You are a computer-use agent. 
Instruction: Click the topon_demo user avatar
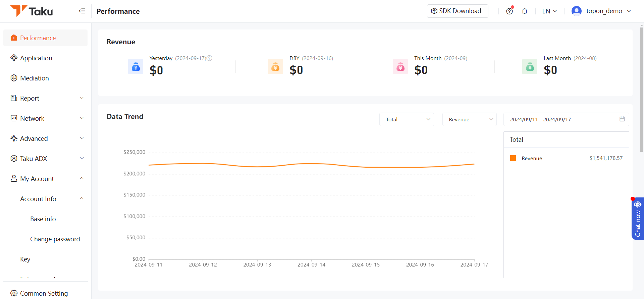coord(576,11)
